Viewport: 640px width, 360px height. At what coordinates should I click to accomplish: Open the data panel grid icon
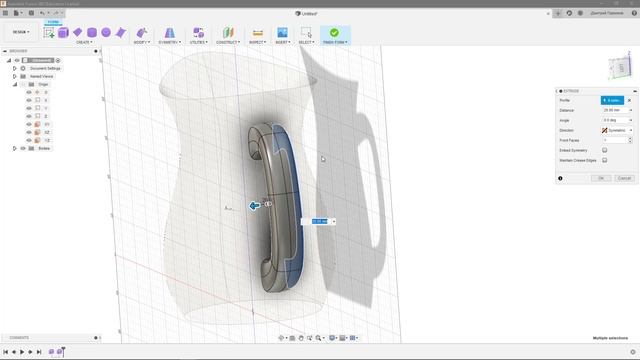(x=5, y=13)
